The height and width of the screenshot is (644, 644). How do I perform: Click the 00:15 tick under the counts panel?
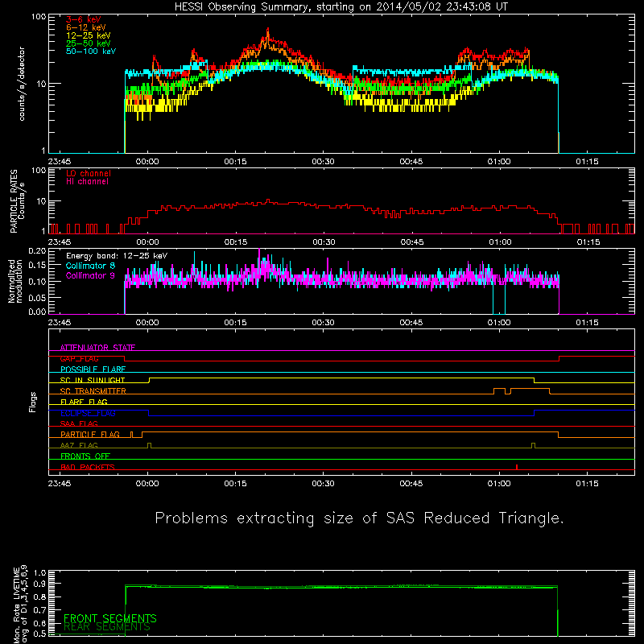pyautogui.click(x=235, y=162)
